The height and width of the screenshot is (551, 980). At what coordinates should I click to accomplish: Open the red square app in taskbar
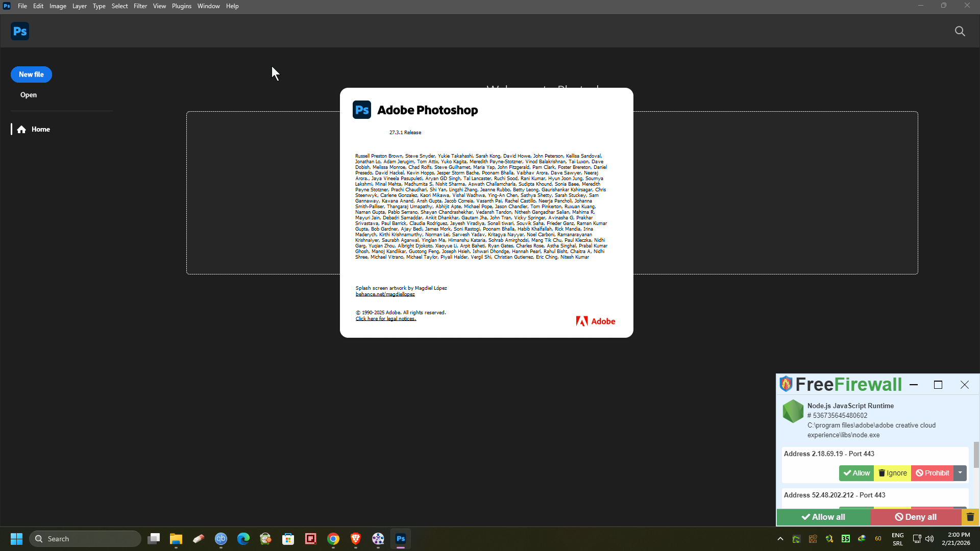(311, 539)
